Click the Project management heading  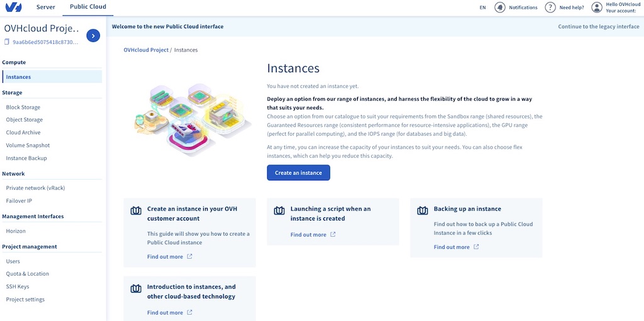click(x=30, y=246)
